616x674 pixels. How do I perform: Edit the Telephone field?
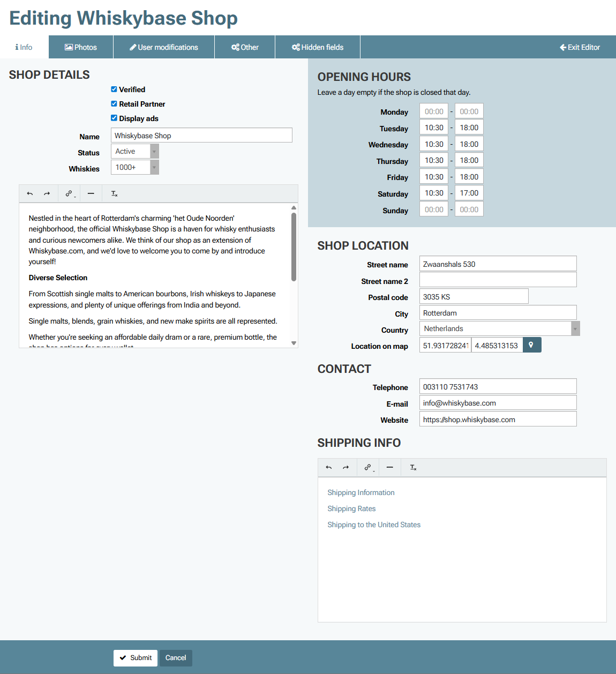click(x=498, y=386)
